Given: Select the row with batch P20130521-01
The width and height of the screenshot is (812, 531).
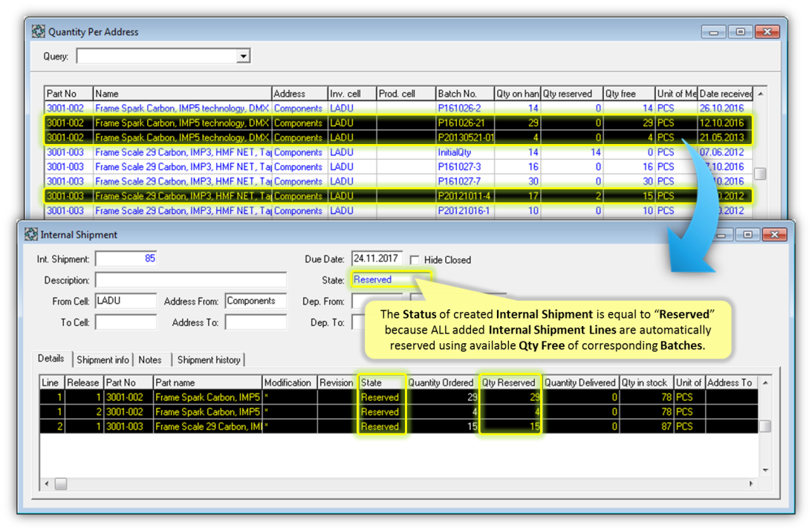Looking at the screenshot, I should coord(397,137).
